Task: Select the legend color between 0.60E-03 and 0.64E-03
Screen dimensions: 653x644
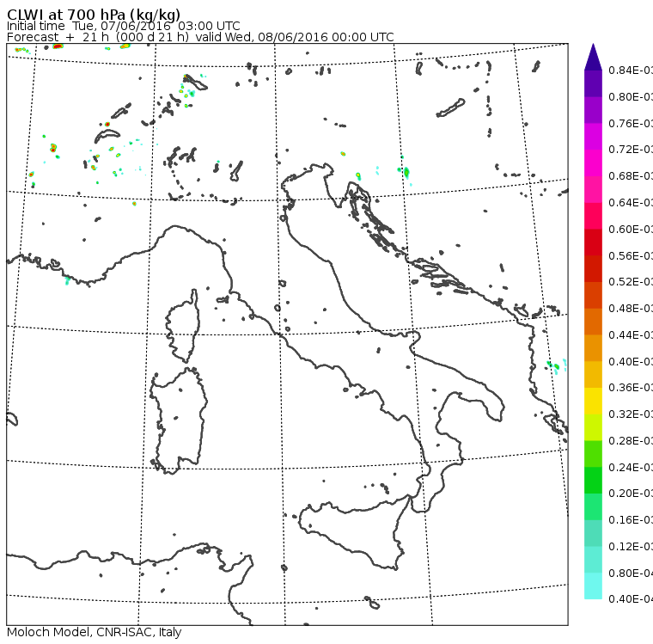Action: click(x=593, y=216)
